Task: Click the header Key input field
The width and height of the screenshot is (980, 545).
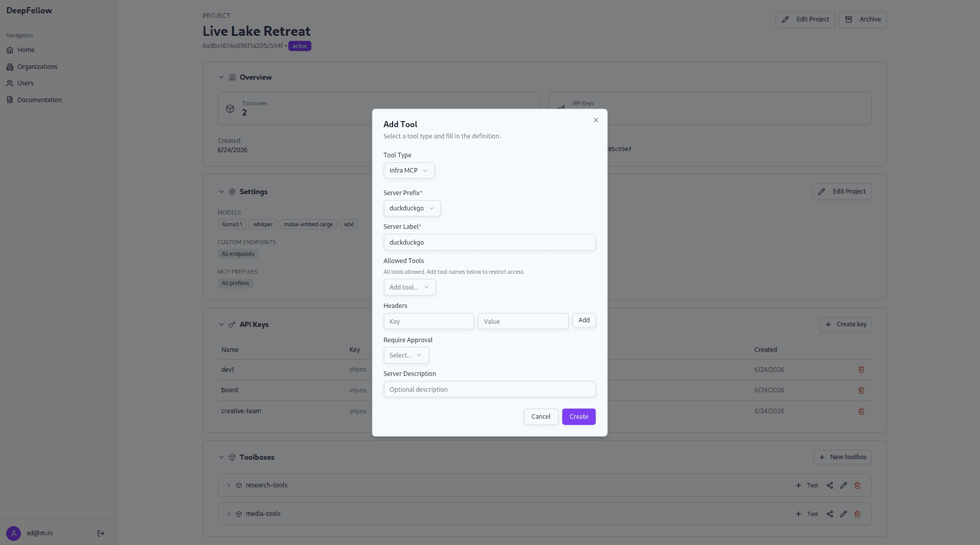Action: point(428,321)
